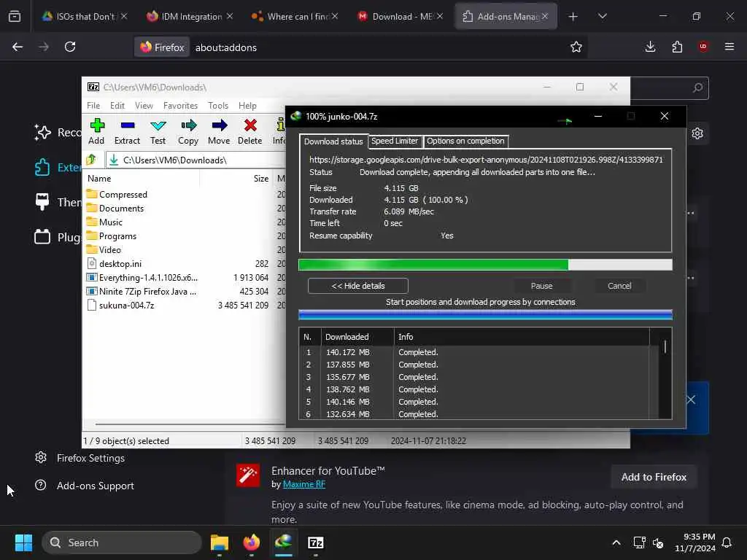Open Windows notifications bell
The width and height of the screenshot is (747, 560).
[x=727, y=542]
